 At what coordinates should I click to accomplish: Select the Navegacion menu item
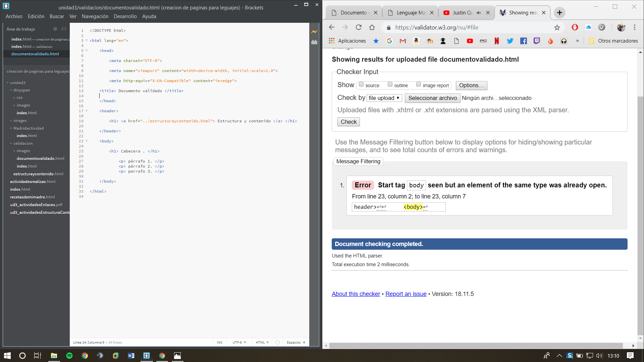point(95,16)
